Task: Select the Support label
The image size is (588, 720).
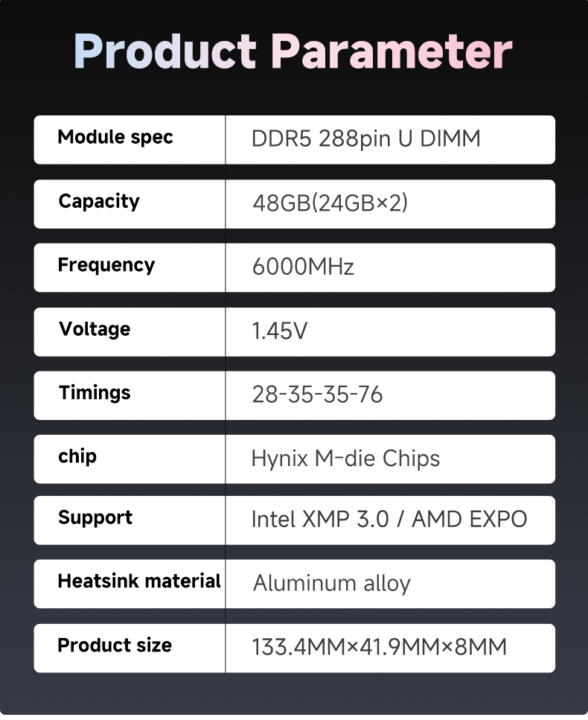Action: (x=95, y=518)
